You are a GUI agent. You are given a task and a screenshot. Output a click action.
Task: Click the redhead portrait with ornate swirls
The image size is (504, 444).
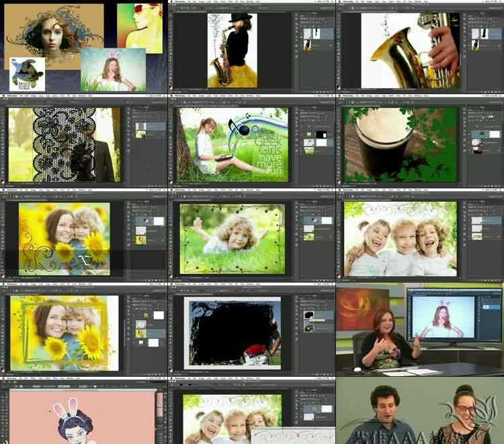[54, 34]
